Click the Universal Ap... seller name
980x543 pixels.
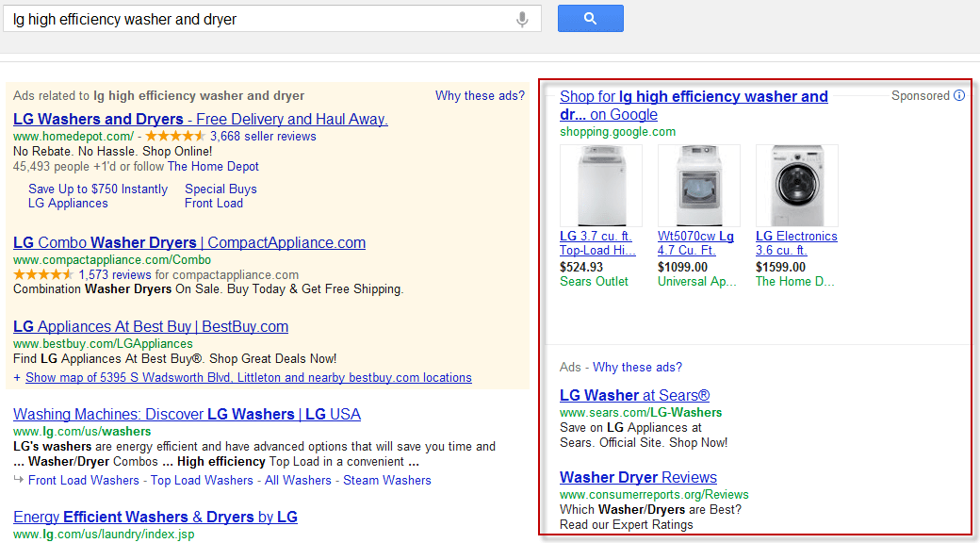tap(697, 282)
